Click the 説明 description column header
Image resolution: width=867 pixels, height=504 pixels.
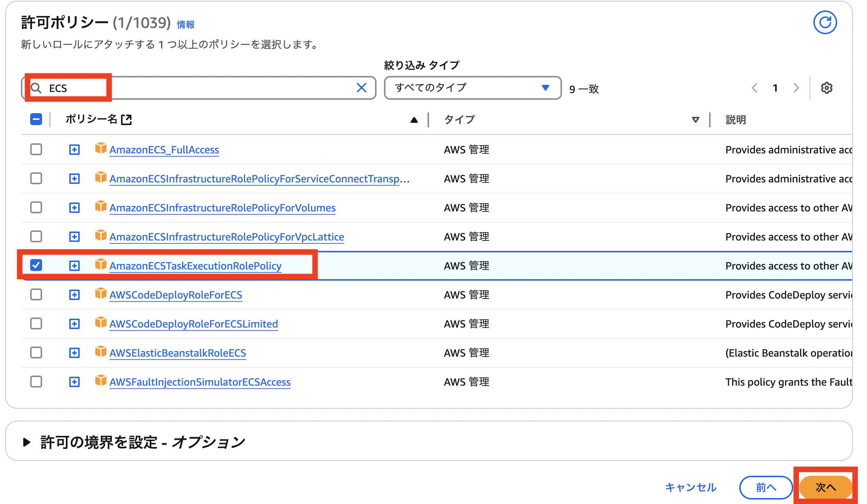736,120
